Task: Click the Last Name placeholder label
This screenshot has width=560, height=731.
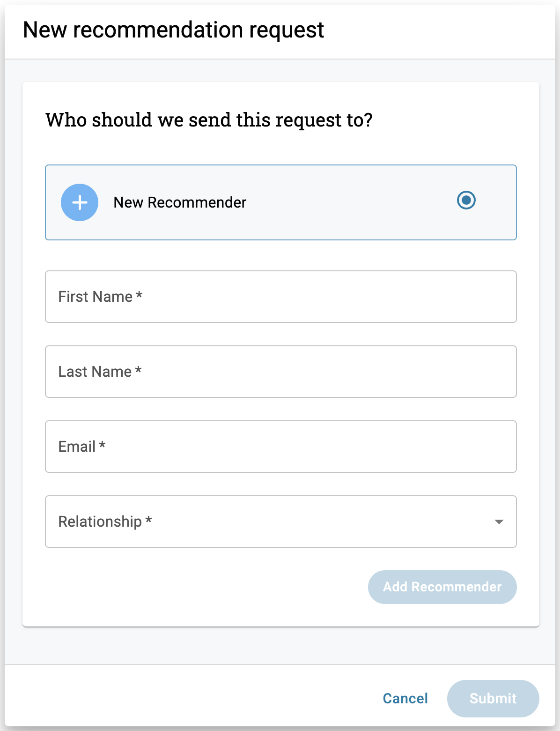Action: (x=95, y=372)
